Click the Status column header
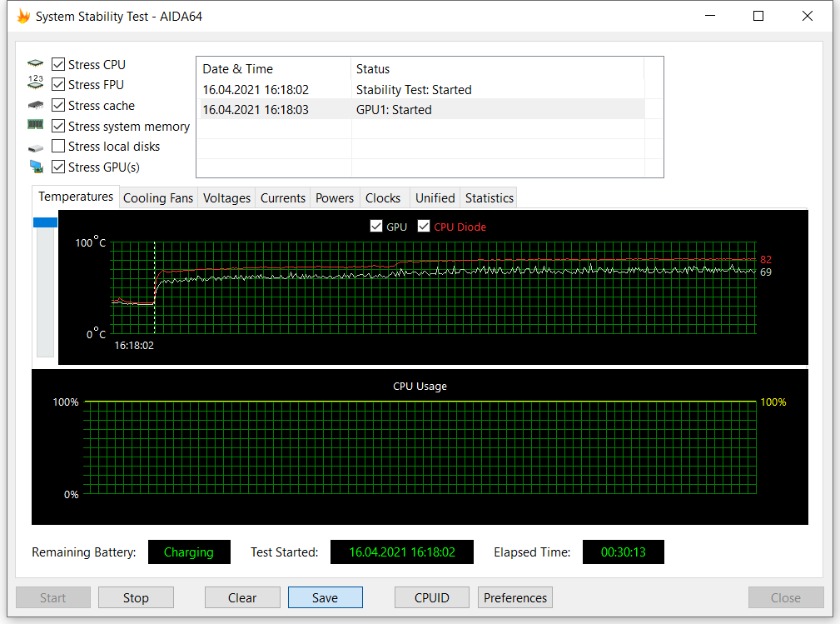840x624 pixels. [x=497, y=68]
